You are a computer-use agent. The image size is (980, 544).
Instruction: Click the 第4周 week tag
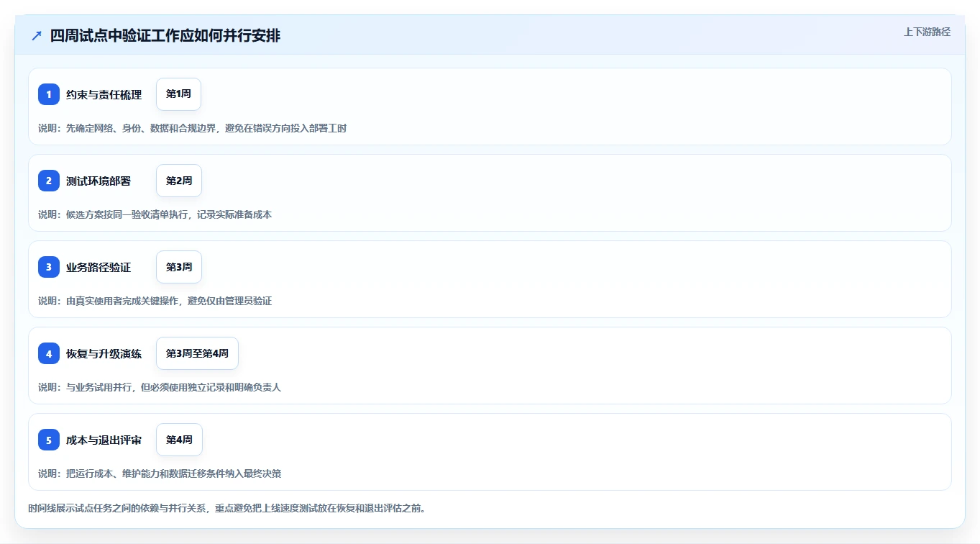tap(179, 440)
